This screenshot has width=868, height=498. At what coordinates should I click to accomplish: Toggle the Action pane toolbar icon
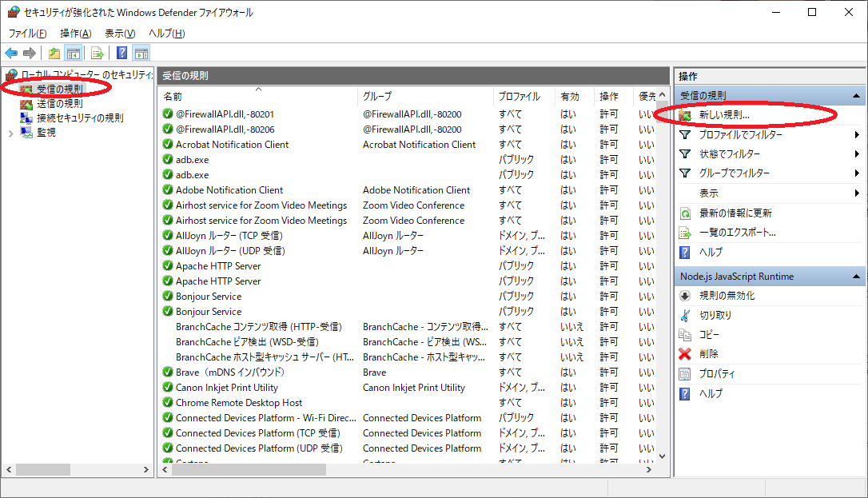tap(141, 54)
